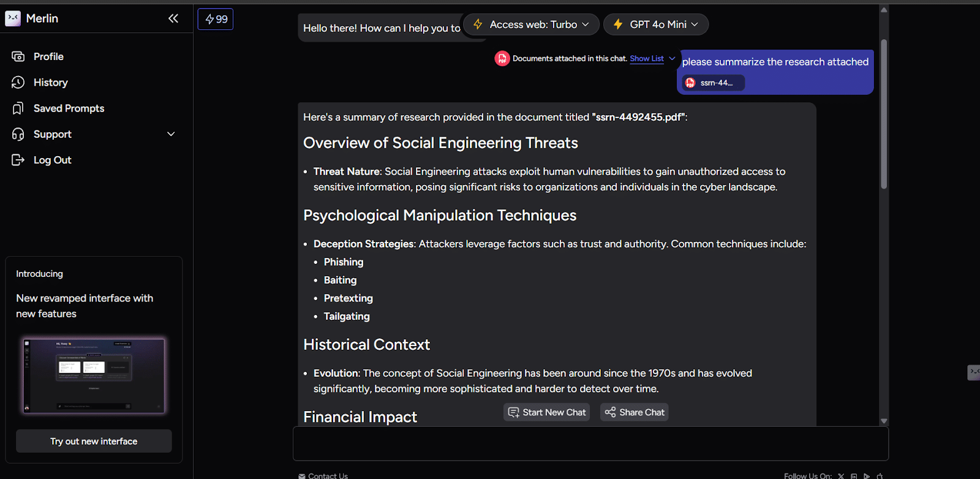The height and width of the screenshot is (479, 980).
Task: Click the 'Historical Context' heading
Action: (366, 345)
